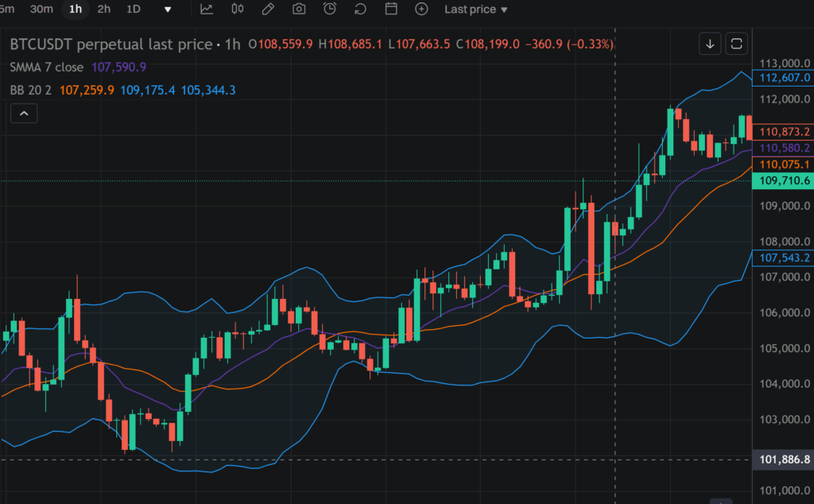Select the pencil drawing tool

(x=268, y=10)
